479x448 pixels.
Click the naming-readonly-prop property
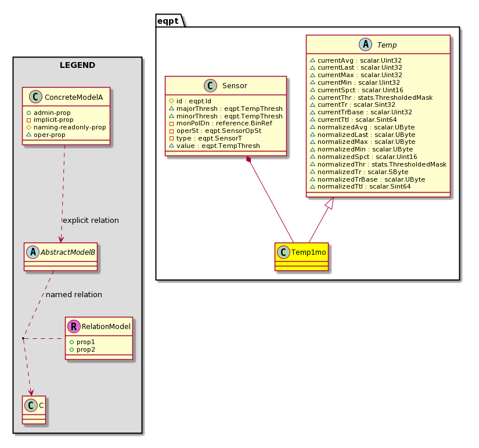70,127
